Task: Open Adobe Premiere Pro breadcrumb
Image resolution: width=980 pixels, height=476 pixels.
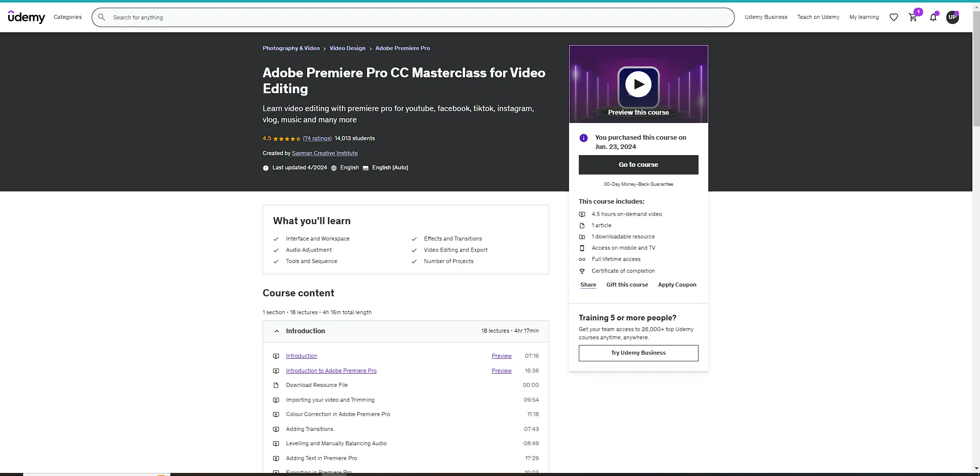Action: click(x=402, y=48)
